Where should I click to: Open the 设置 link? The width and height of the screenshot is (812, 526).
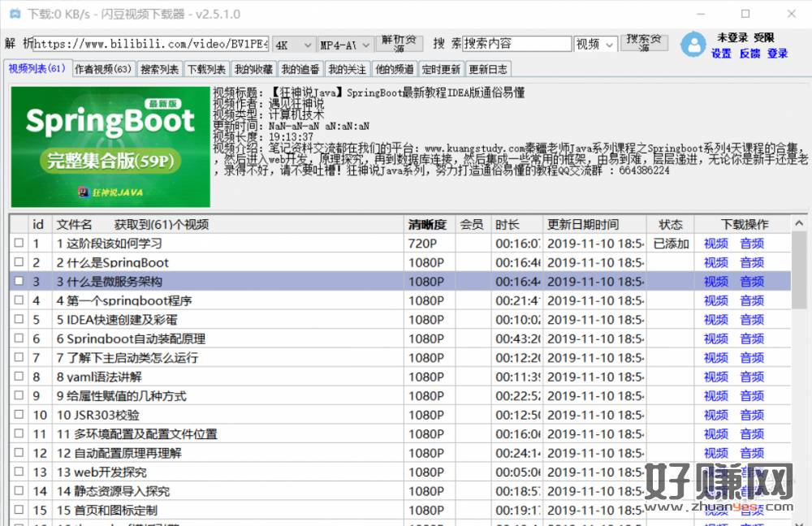point(721,54)
